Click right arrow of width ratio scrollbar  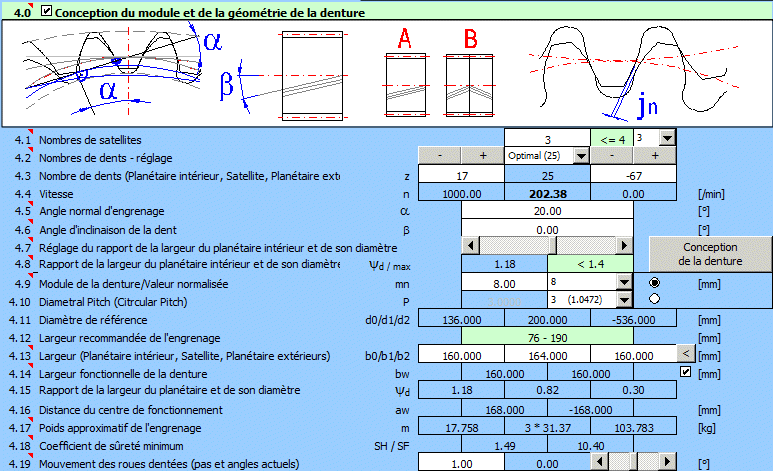(624, 245)
